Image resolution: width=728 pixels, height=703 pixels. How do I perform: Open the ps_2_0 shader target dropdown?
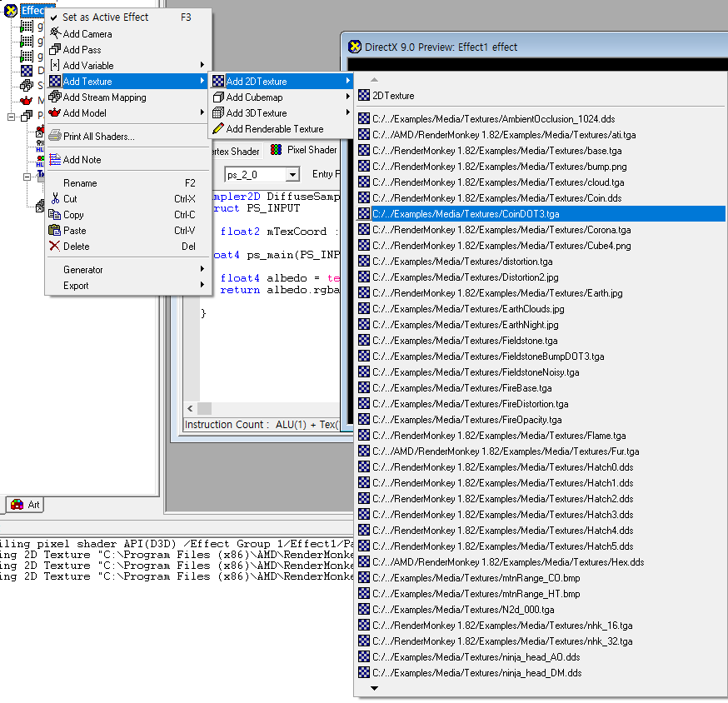(292, 175)
